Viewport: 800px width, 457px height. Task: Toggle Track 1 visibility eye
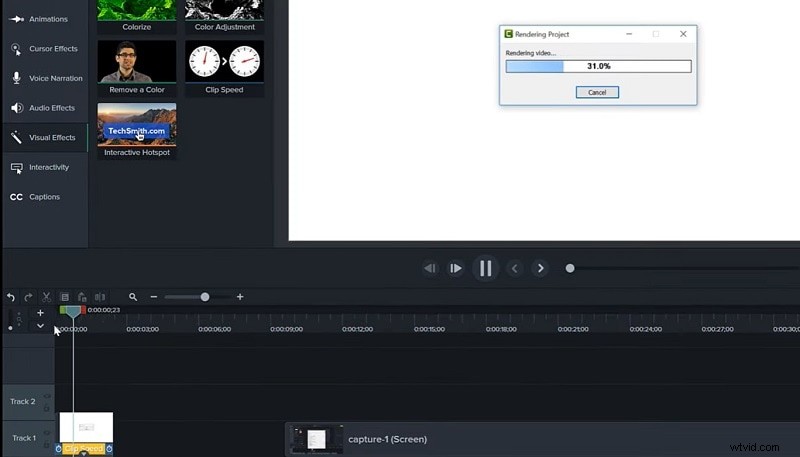pyautogui.click(x=47, y=433)
